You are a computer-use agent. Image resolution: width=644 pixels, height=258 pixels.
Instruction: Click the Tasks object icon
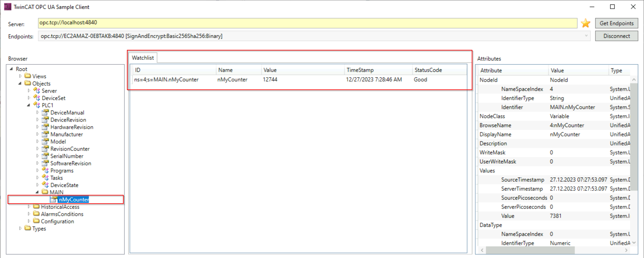click(x=45, y=177)
